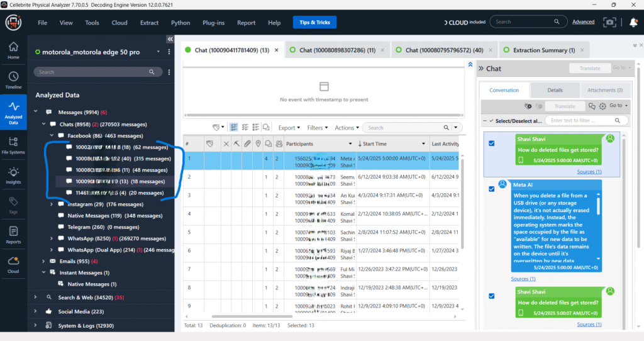Click the tag icon in table toolbar

click(216, 127)
